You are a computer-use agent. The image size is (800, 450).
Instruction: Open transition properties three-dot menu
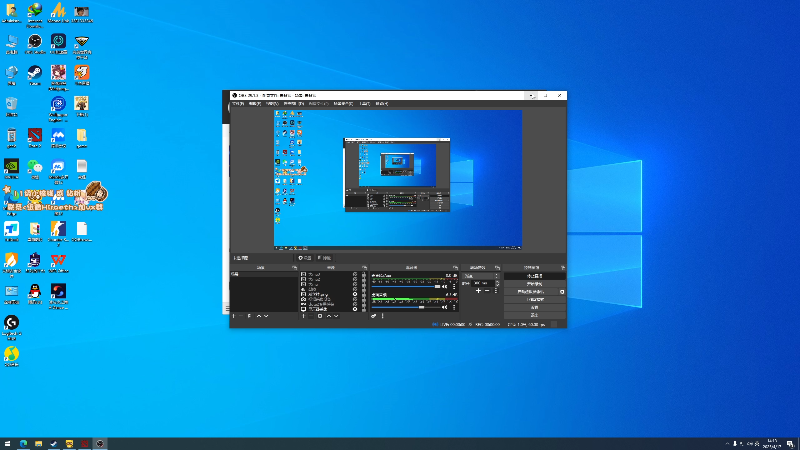pyautogui.click(x=496, y=291)
